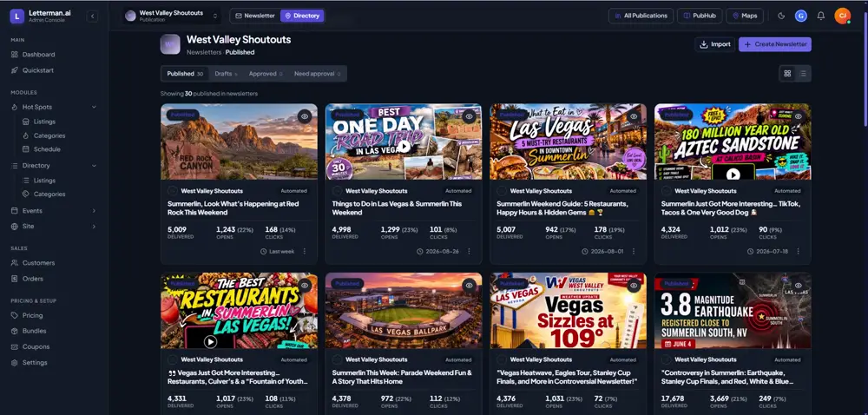The width and height of the screenshot is (868, 415).
Task: Expand Events submenu
Action: [94, 211]
